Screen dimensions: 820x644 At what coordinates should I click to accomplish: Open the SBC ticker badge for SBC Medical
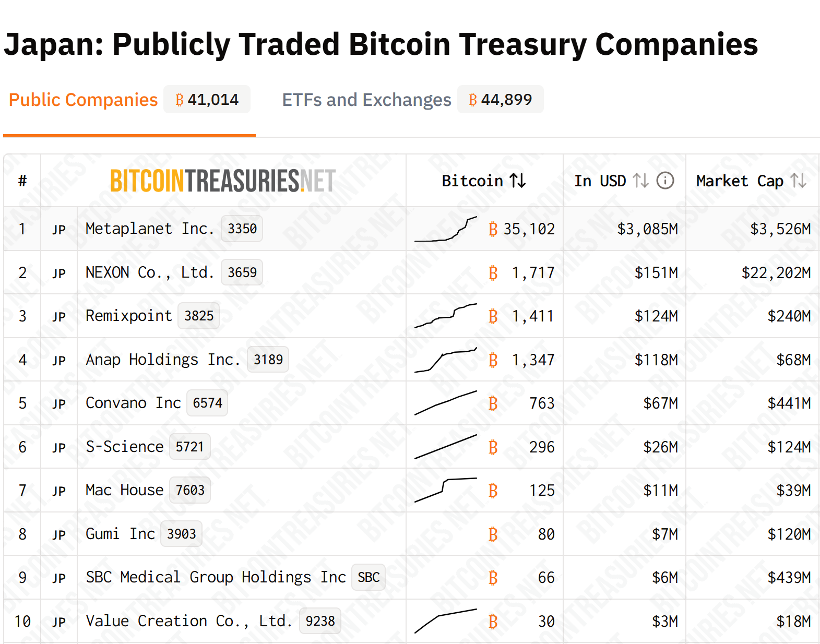coord(368,578)
